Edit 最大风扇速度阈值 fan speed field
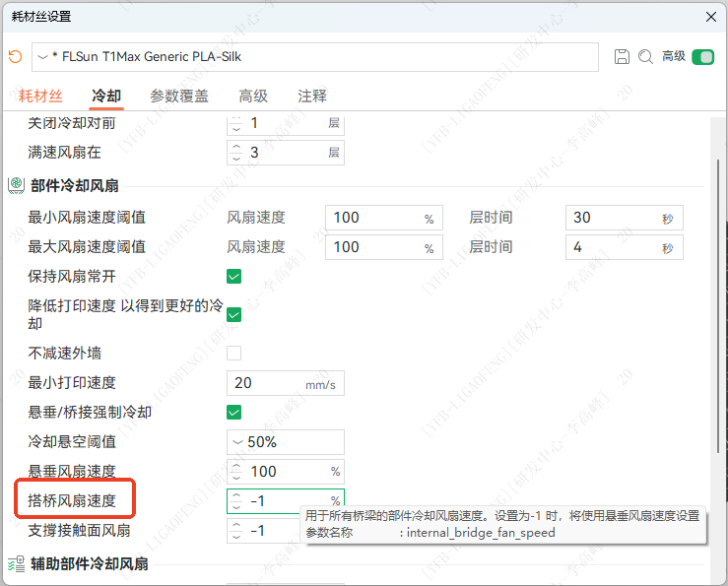728x586 pixels. (384, 247)
